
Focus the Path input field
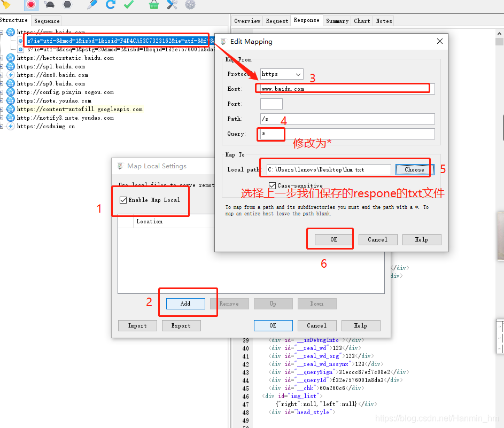pyautogui.click(x=347, y=119)
